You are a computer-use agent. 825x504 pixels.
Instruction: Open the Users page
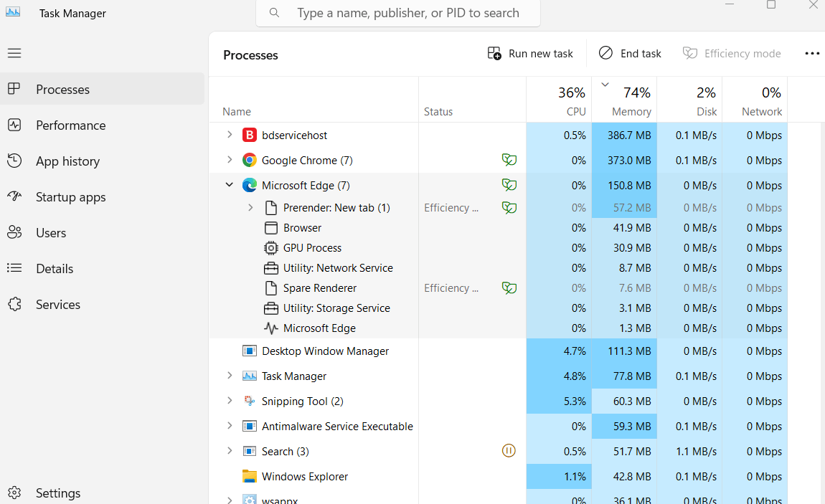click(x=103, y=233)
